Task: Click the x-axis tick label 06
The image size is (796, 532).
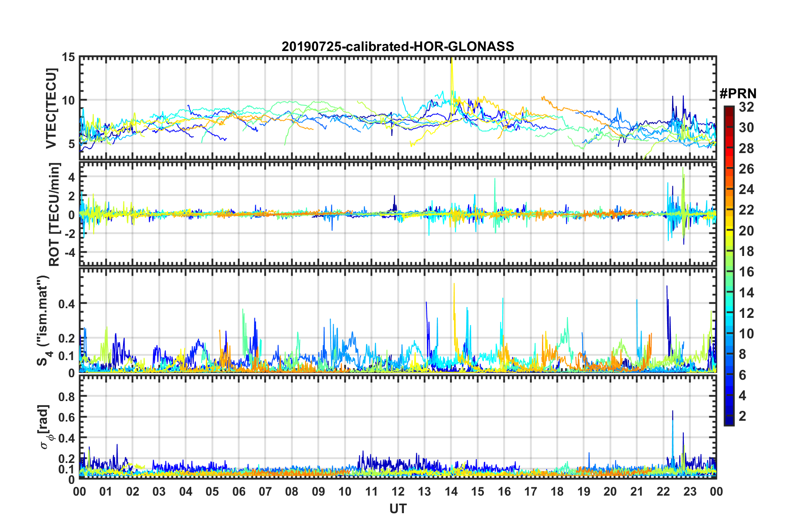Action: [x=239, y=491]
